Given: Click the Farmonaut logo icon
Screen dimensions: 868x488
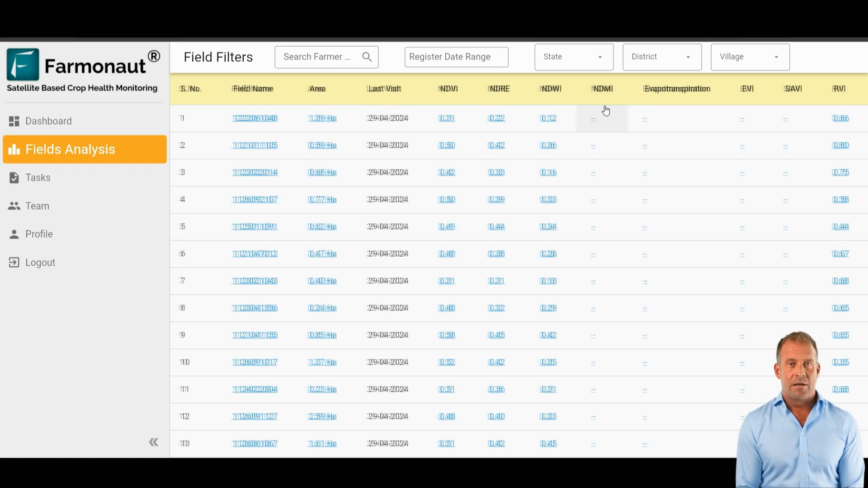Looking at the screenshot, I should [23, 65].
